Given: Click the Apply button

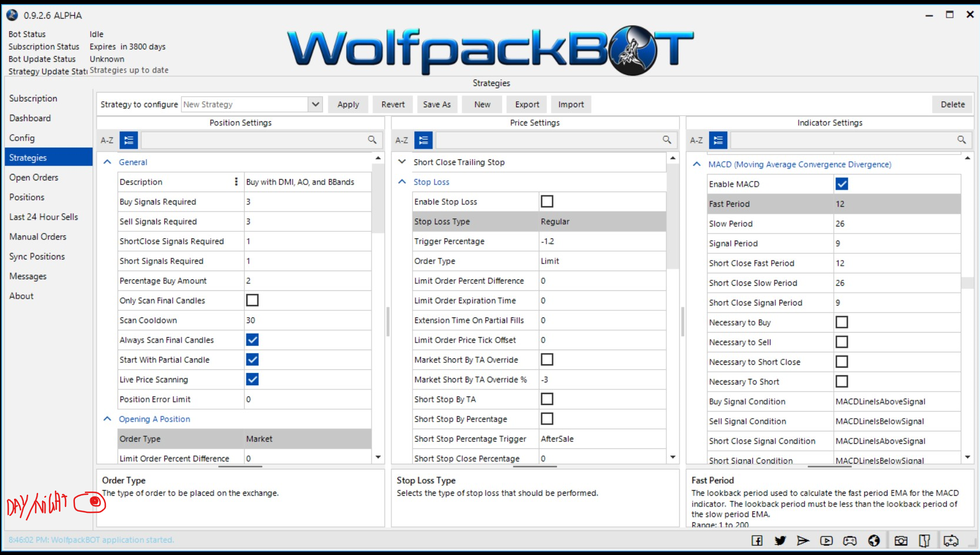Looking at the screenshot, I should (348, 104).
